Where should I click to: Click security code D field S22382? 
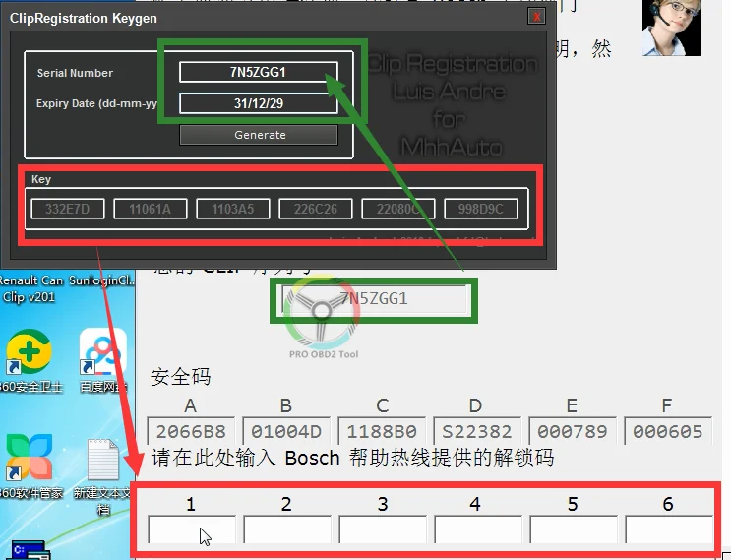tap(477, 431)
